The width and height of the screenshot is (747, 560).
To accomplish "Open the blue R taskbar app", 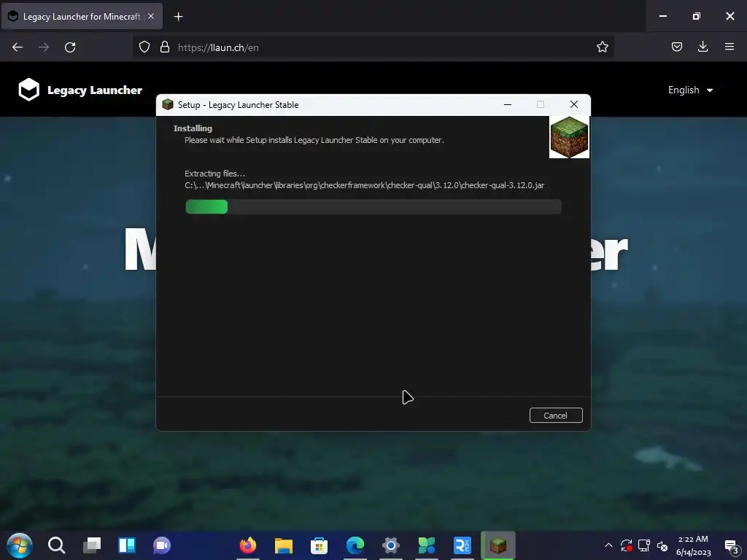I will click(462, 545).
